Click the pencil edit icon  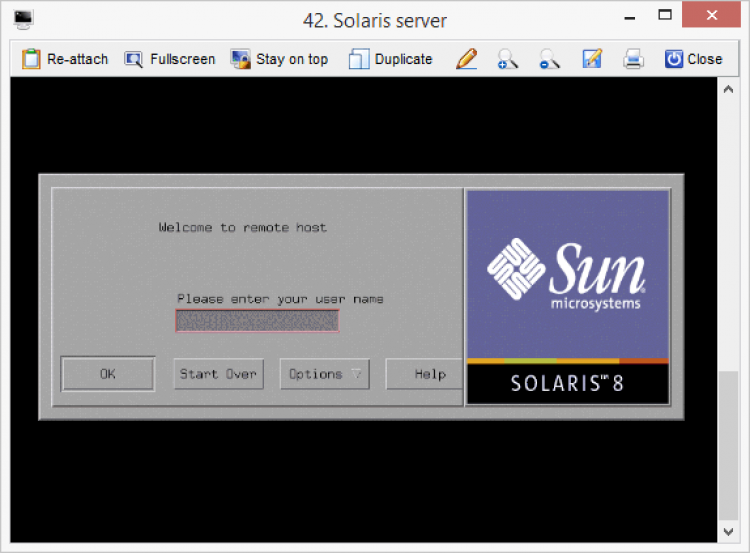(466, 59)
